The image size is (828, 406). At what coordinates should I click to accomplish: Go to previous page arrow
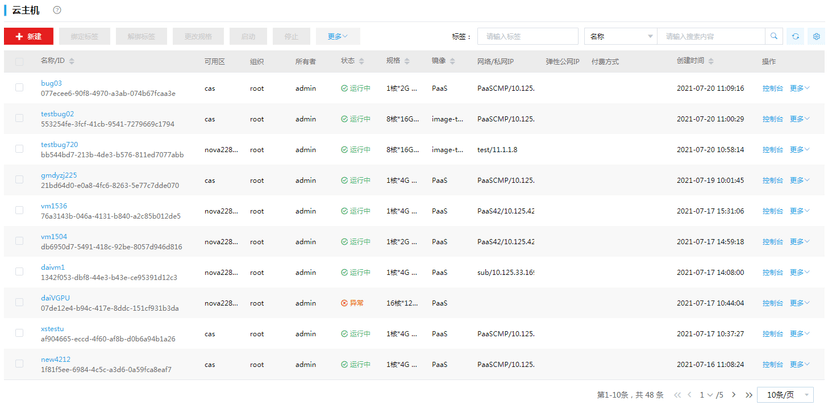[690, 395]
